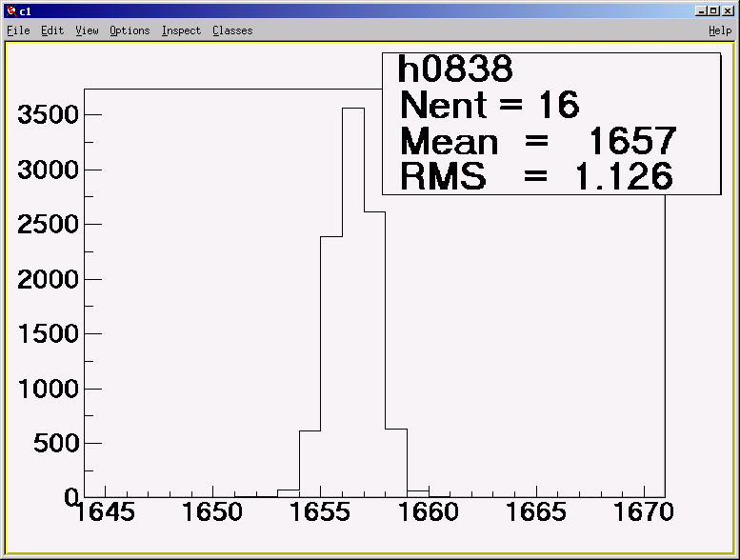
Task: Click the x-axis label 1660
Action: coord(429,511)
